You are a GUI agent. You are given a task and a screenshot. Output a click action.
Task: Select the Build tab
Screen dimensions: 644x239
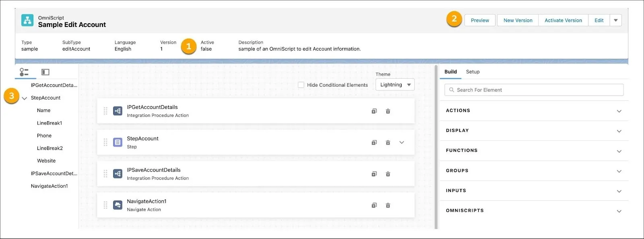(450, 72)
